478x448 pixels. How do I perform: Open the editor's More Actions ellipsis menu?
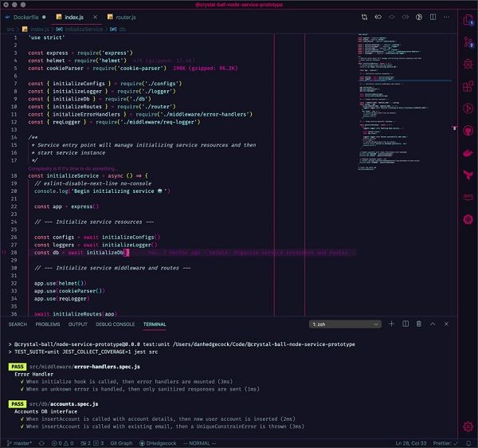pos(445,15)
